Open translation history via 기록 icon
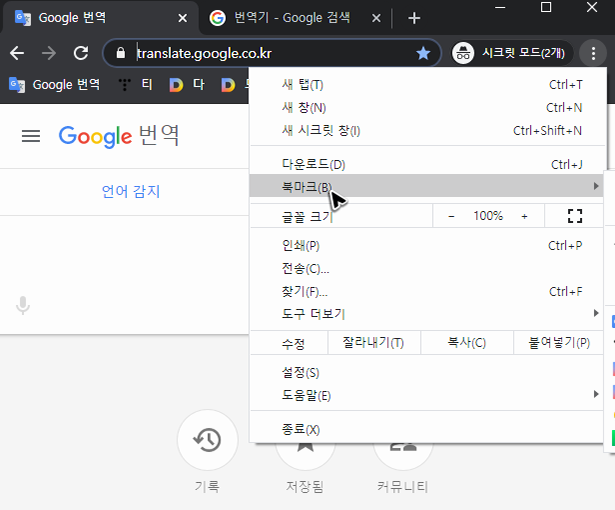The height and width of the screenshot is (510, 615). click(207, 440)
